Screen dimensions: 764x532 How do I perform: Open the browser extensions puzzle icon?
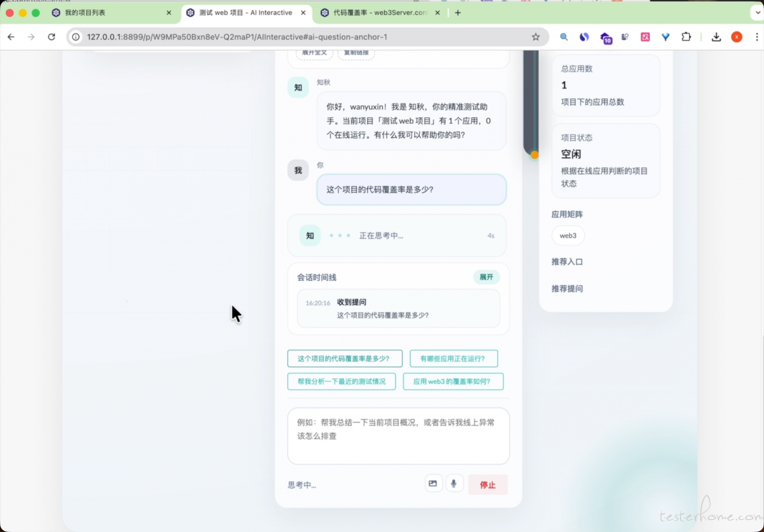tap(686, 37)
